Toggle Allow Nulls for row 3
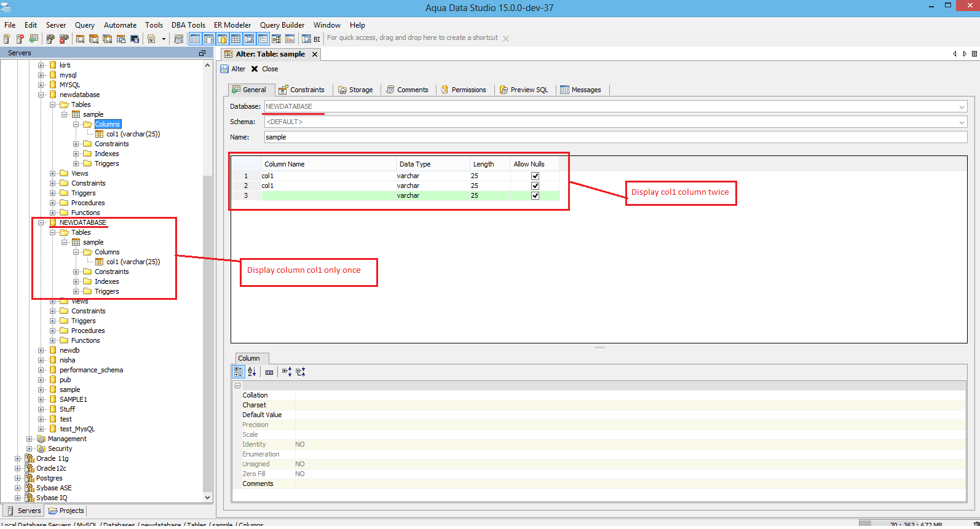The width and height of the screenshot is (980, 529). 535,195
